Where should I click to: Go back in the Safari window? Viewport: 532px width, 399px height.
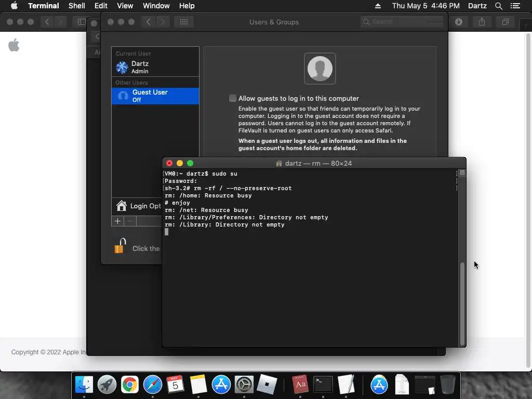(47, 22)
